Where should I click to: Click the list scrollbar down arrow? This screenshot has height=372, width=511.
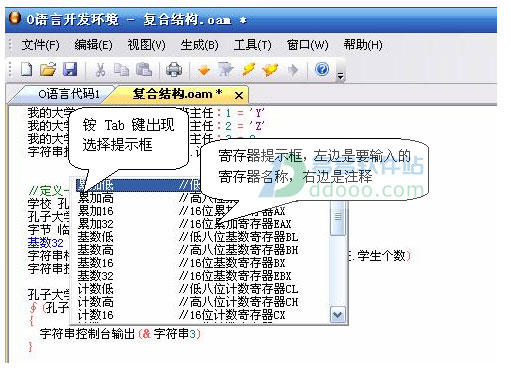click(337, 315)
